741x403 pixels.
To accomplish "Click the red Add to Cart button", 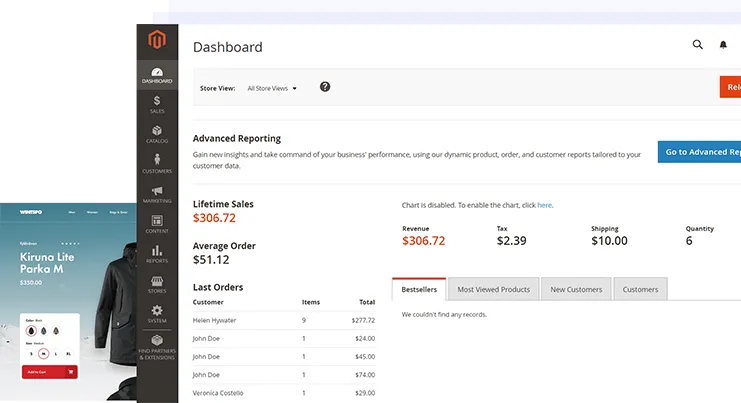I will click(x=49, y=372).
